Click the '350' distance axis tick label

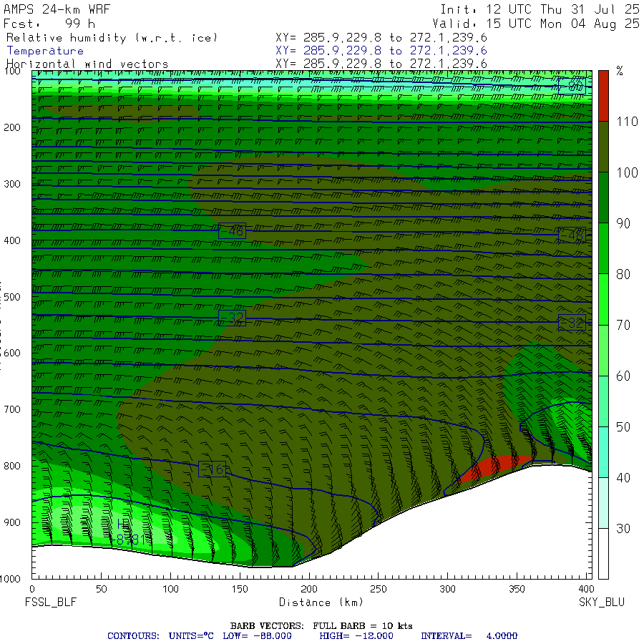[517, 589]
